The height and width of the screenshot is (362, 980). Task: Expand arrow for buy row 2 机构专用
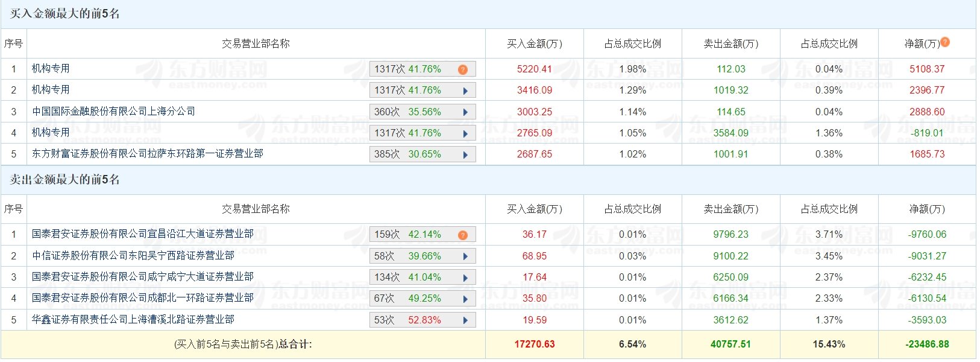pyautogui.click(x=465, y=91)
